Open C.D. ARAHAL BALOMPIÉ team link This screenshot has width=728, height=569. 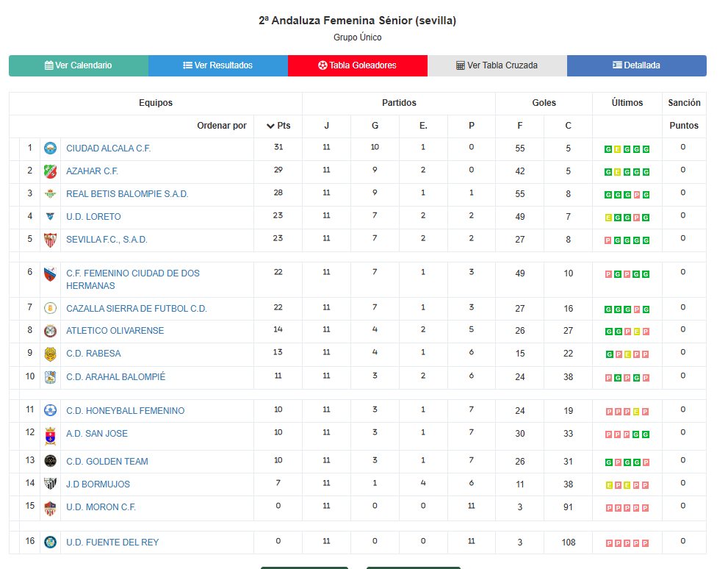click(x=115, y=376)
